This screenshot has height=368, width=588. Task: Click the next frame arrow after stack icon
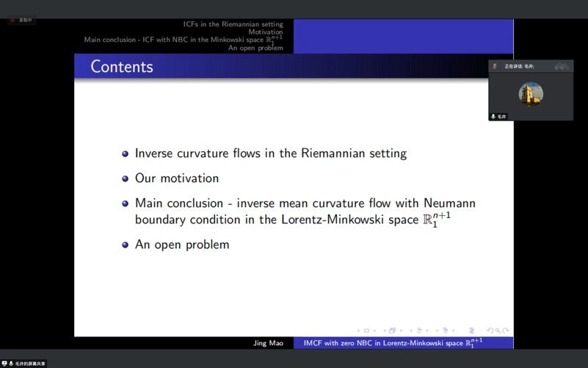click(x=402, y=331)
